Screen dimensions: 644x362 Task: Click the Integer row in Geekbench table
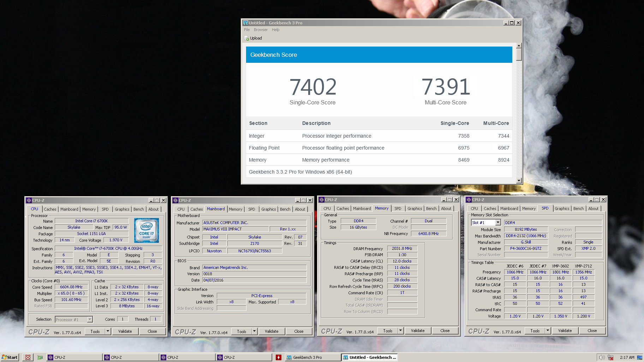click(x=379, y=136)
